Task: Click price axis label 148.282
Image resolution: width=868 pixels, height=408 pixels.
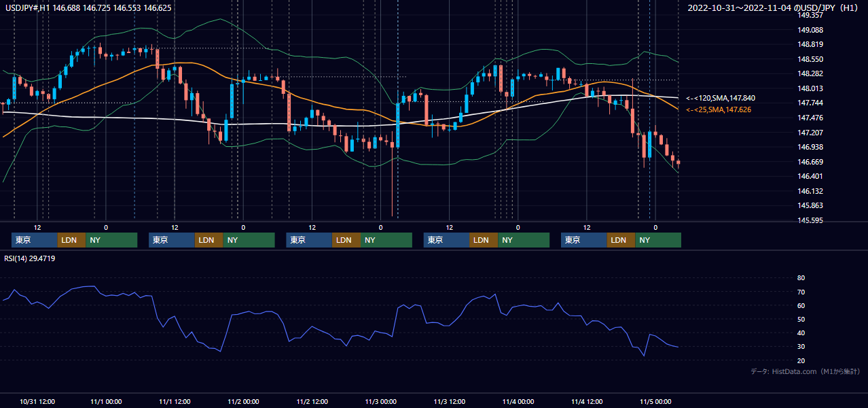Action: click(x=810, y=73)
